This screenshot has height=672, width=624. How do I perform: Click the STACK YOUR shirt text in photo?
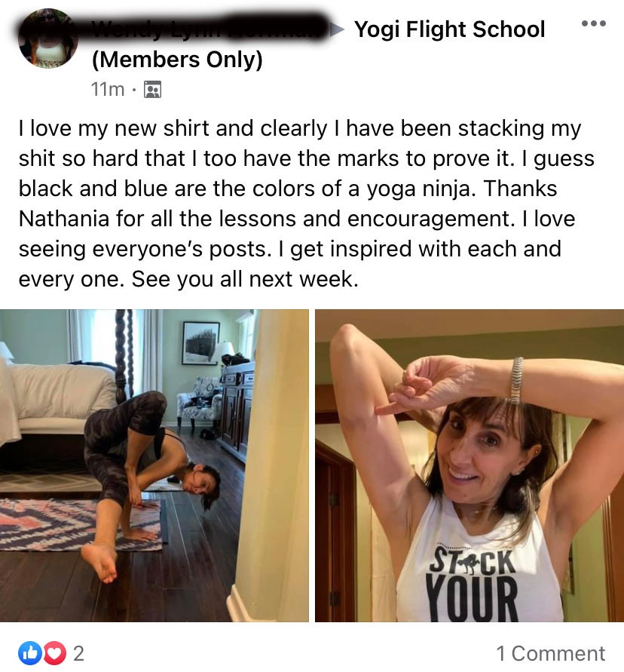coord(473,585)
